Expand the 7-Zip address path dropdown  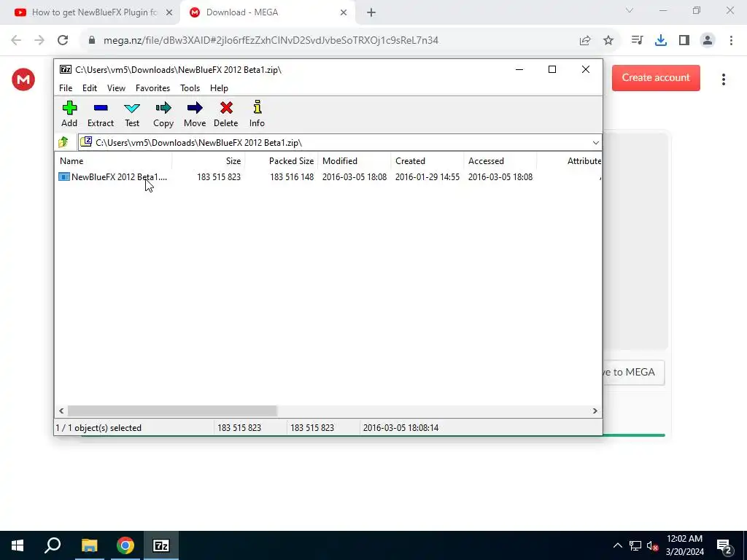pyautogui.click(x=595, y=142)
